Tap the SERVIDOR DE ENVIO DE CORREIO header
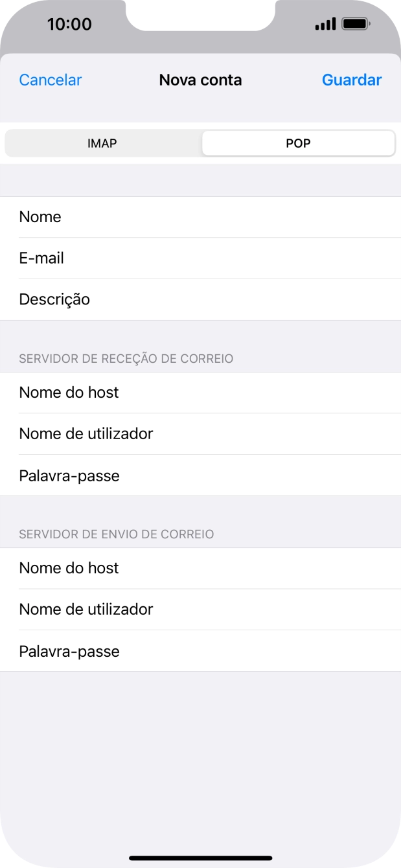The width and height of the screenshot is (401, 868). 117,534
